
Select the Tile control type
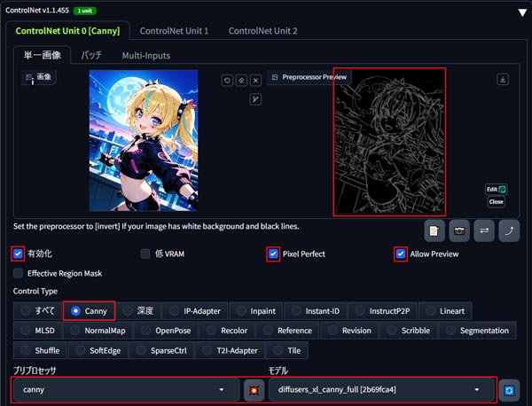[x=287, y=350]
